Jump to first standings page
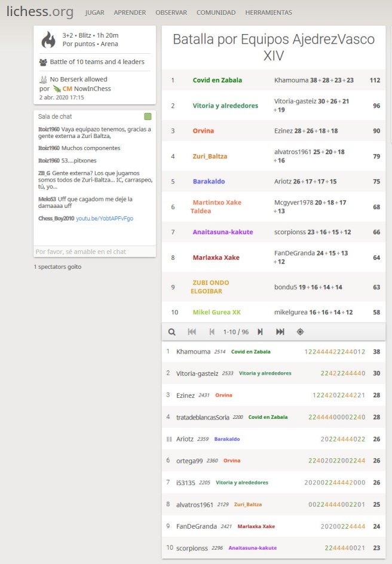Screen dimensions: 392x564 [x=192, y=332]
